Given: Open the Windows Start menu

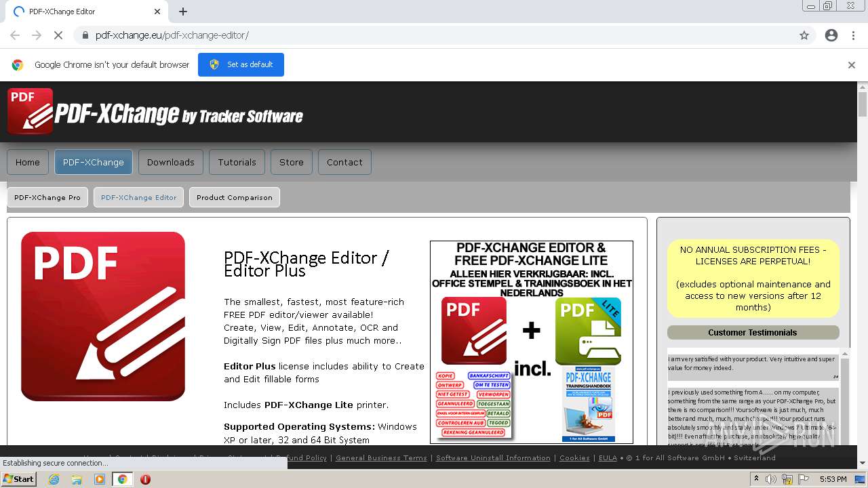Looking at the screenshot, I should click(x=19, y=479).
